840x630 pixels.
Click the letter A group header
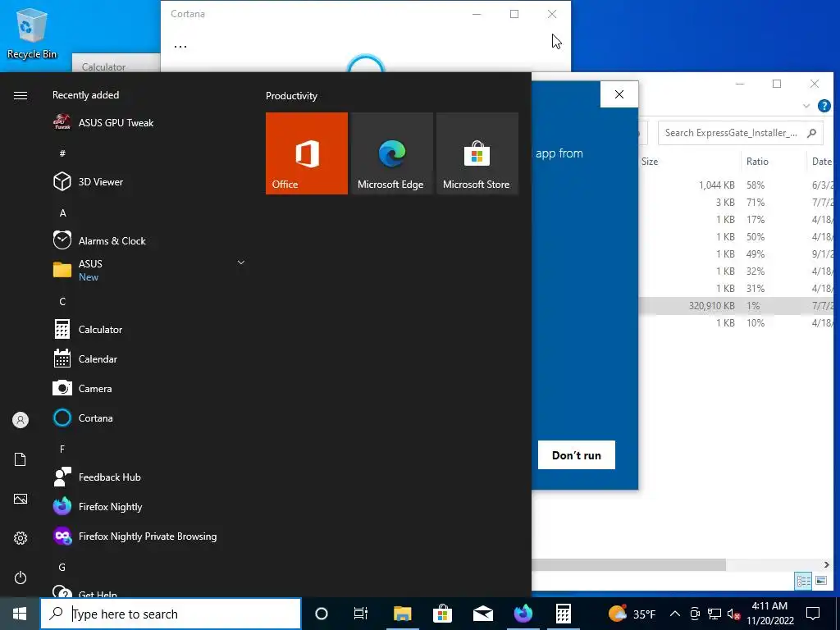click(62, 212)
